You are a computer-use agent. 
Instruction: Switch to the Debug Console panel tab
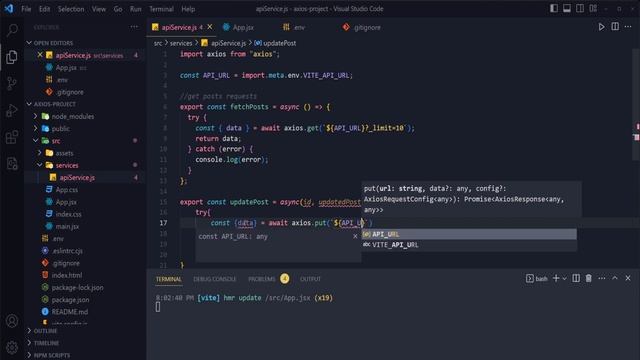point(215,279)
